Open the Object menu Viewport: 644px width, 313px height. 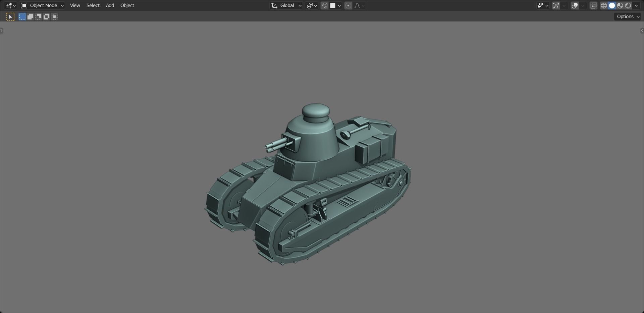[x=127, y=5]
